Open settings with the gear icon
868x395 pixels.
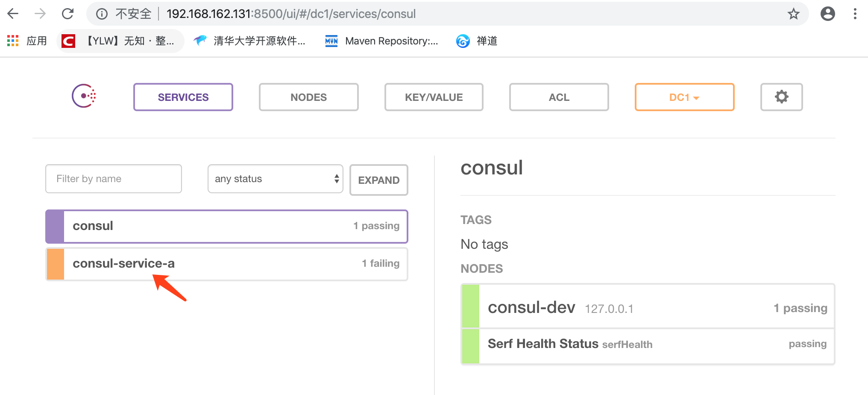781,97
